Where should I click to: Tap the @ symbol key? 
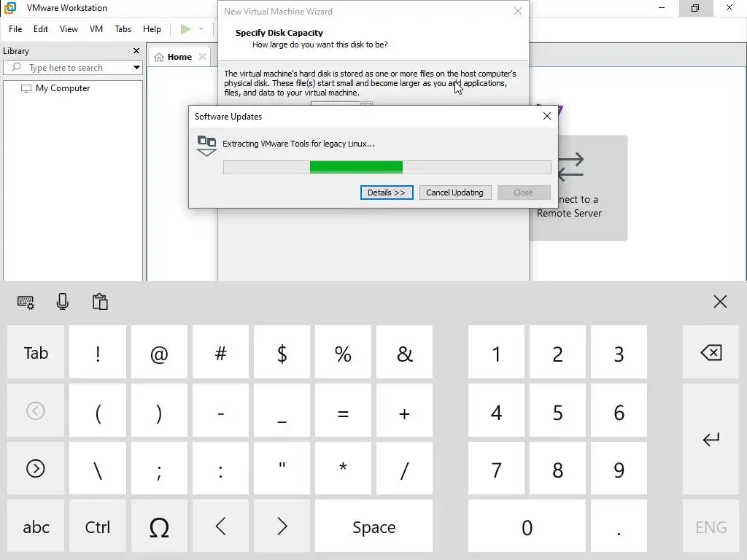pos(159,352)
